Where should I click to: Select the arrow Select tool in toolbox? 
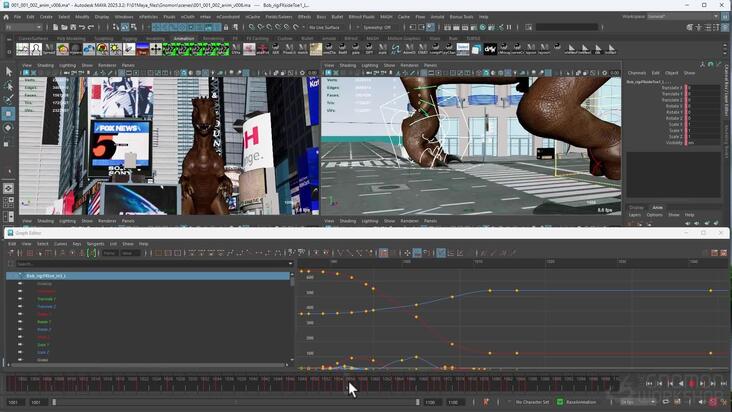tap(8, 71)
